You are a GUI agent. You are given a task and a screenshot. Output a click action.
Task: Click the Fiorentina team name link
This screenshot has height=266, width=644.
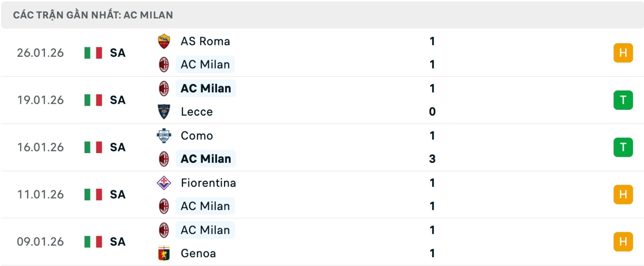tap(208, 183)
